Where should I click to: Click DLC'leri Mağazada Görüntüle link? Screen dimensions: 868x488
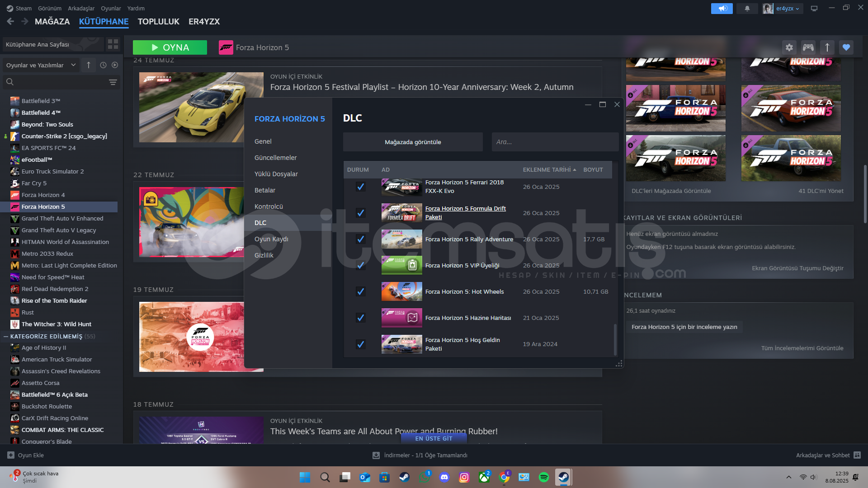pyautogui.click(x=671, y=191)
